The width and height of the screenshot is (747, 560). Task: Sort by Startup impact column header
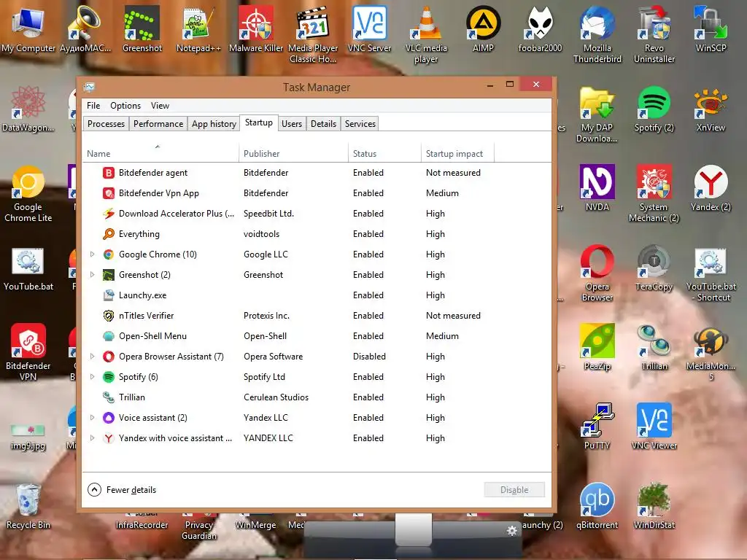pyautogui.click(x=458, y=153)
